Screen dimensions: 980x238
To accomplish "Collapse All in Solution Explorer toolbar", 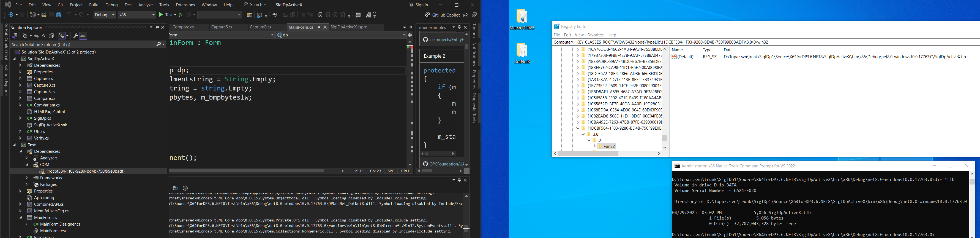I will pos(44,36).
